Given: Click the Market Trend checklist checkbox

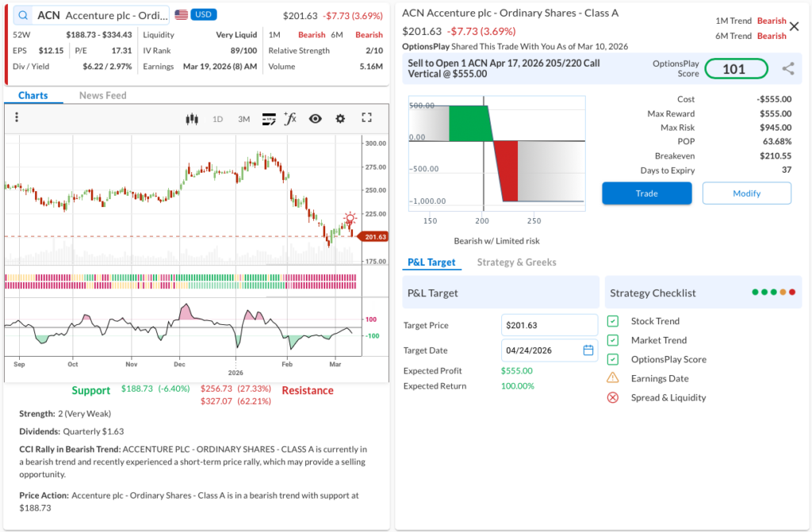Looking at the screenshot, I should (x=613, y=340).
